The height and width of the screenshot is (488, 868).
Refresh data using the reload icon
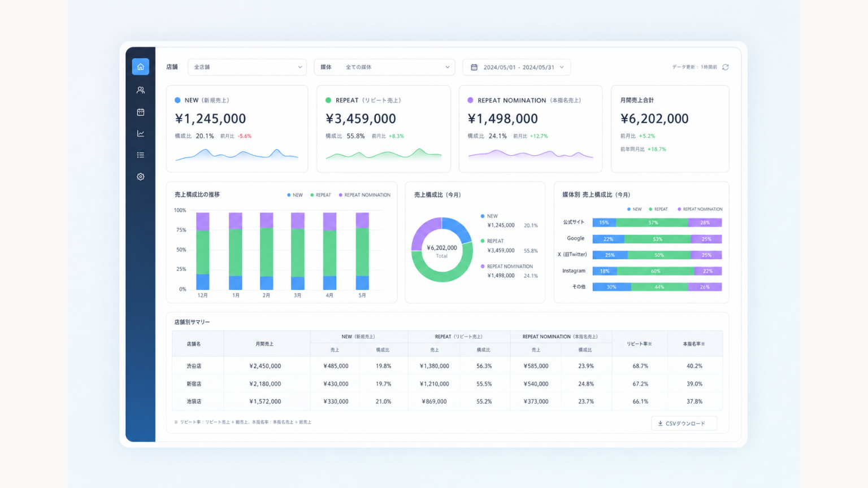point(726,67)
